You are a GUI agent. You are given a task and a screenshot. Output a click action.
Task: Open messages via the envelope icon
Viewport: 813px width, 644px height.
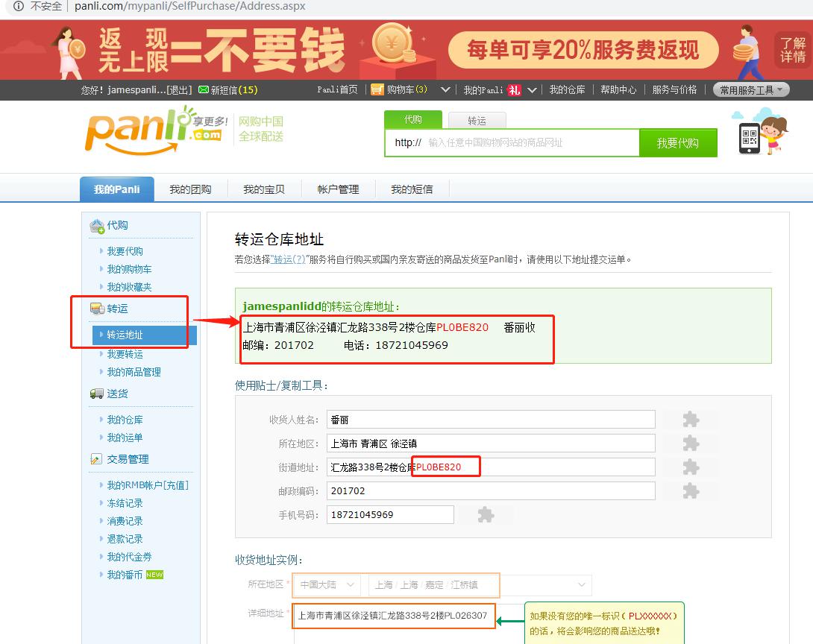pyautogui.click(x=204, y=90)
